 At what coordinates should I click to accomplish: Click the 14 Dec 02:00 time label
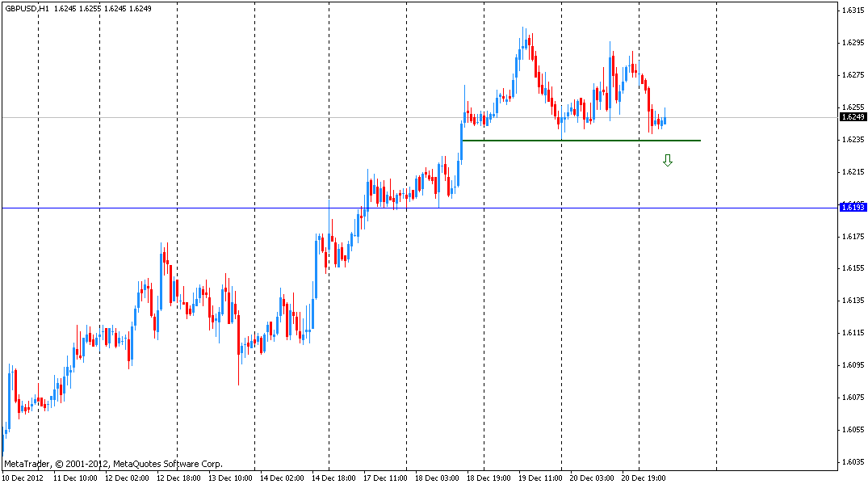coord(283,478)
